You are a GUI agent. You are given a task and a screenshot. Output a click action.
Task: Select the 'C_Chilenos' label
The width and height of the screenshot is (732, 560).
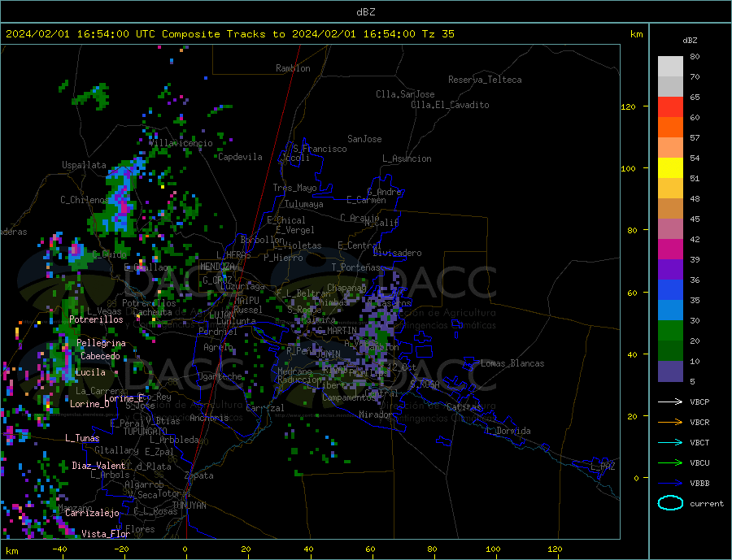click(x=85, y=200)
